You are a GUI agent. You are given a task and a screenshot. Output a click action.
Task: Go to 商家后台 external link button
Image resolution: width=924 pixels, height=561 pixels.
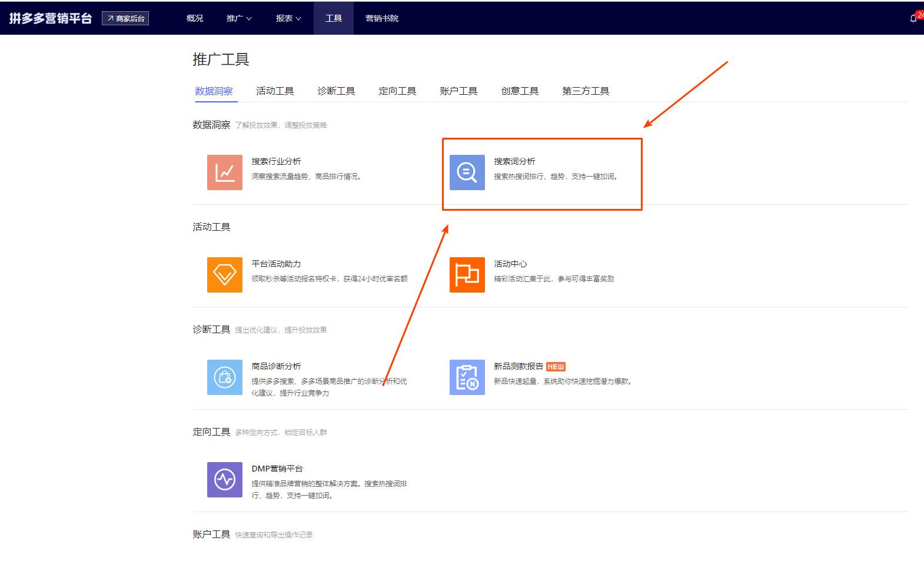click(125, 18)
